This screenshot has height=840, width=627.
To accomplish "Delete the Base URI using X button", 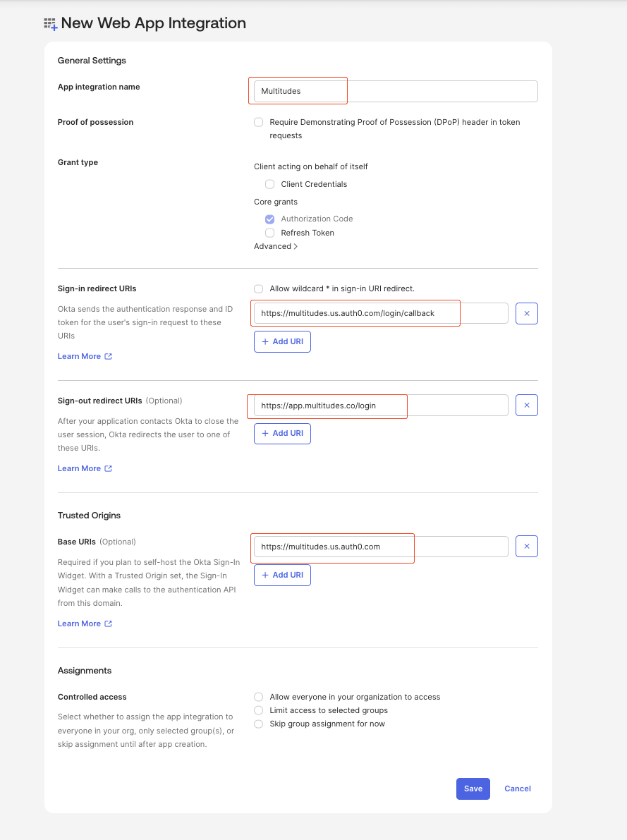I will tap(526, 547).
